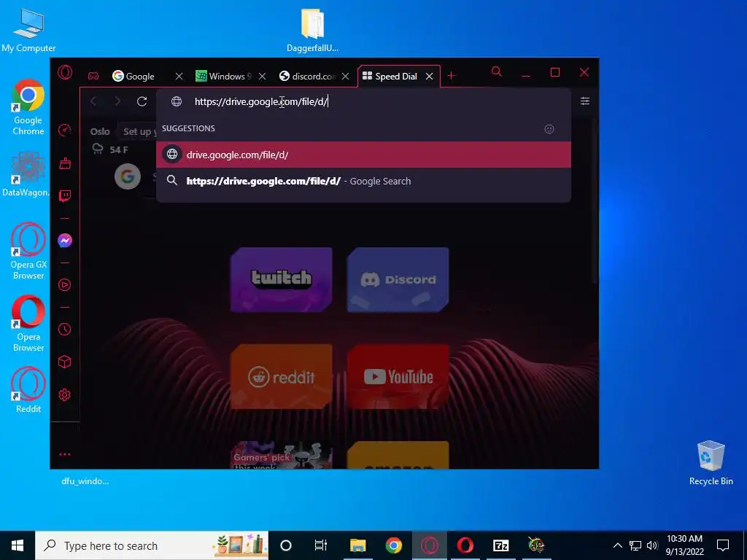Viewport: 747px width, 560px height.
Task: Click the sidebar three-dots setup button
Action: [65, 454]
